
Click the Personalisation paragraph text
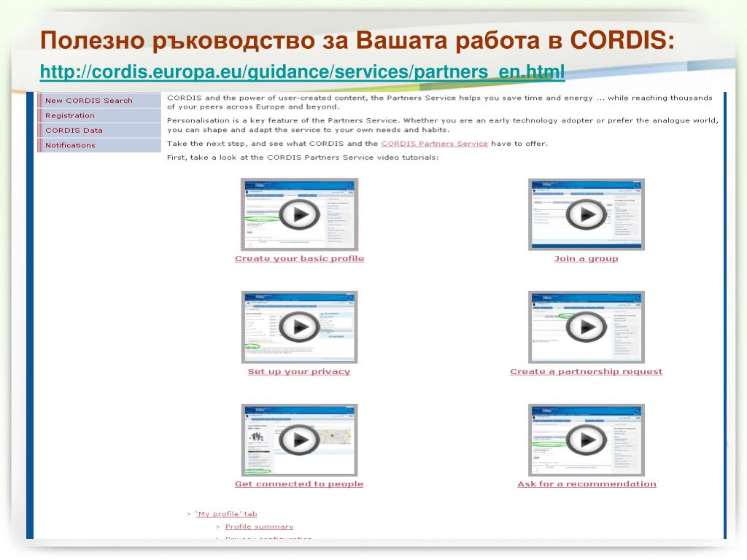[442, 125]
